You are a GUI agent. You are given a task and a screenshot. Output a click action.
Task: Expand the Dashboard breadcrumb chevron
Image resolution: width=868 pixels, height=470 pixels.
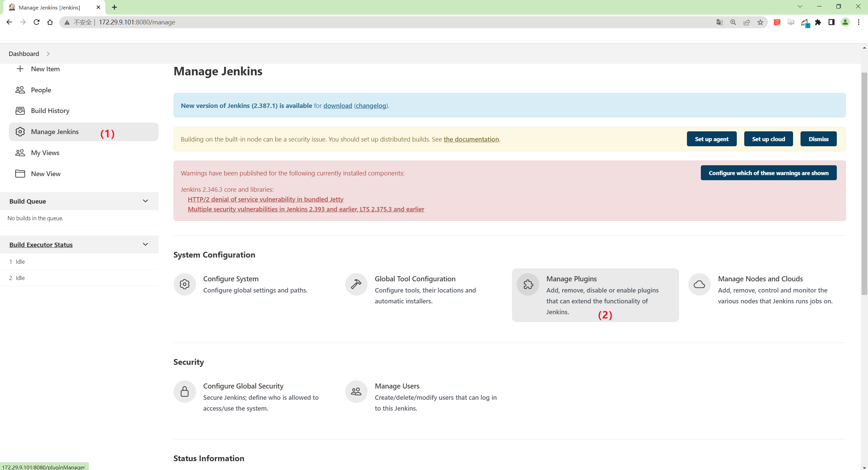point(48,54)
